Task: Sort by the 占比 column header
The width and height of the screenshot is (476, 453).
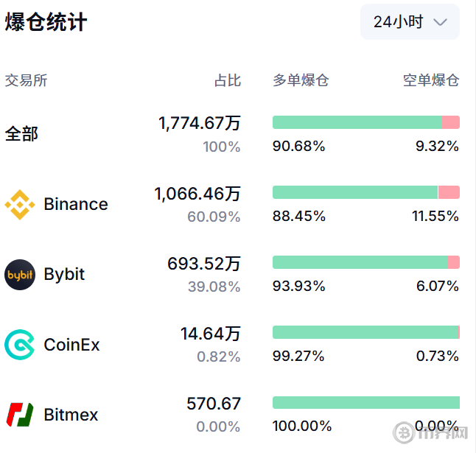Action: point(227,80)
